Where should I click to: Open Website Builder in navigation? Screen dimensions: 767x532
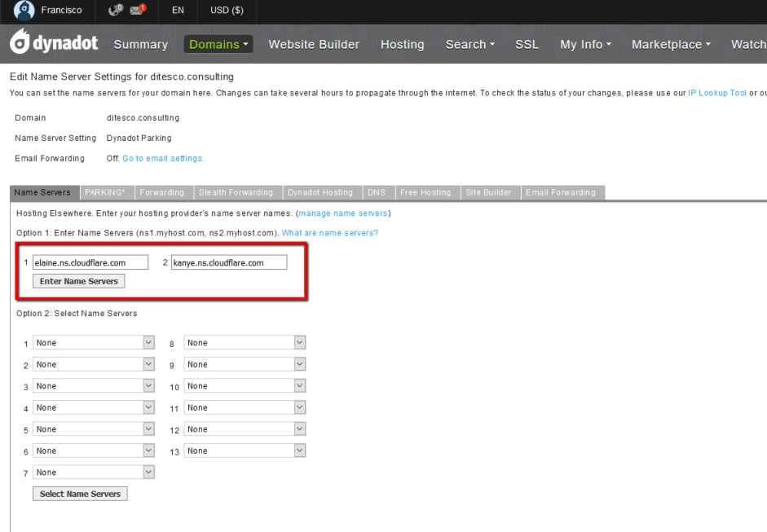pyautogui.click(x=314, y=45)
